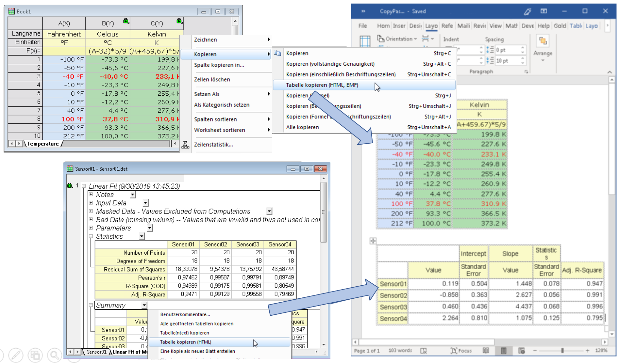
Task: Switch to the Home tab in Word
Action: coord(383,26)
